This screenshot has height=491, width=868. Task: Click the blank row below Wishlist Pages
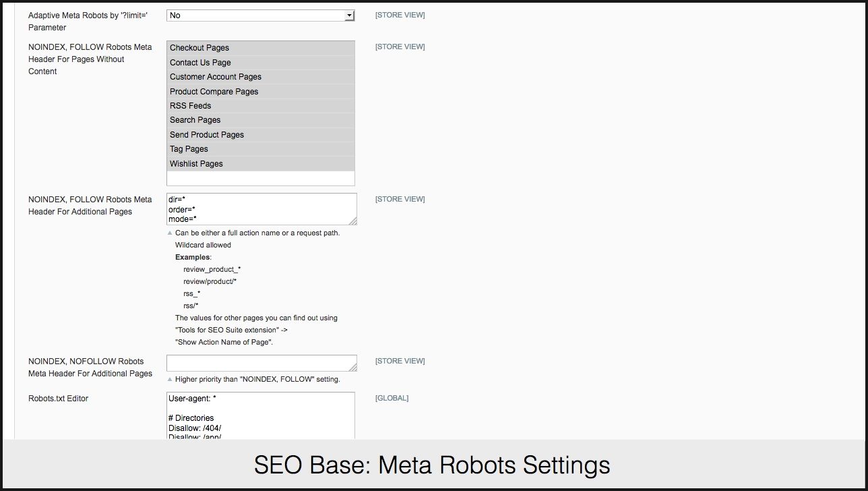260,178
